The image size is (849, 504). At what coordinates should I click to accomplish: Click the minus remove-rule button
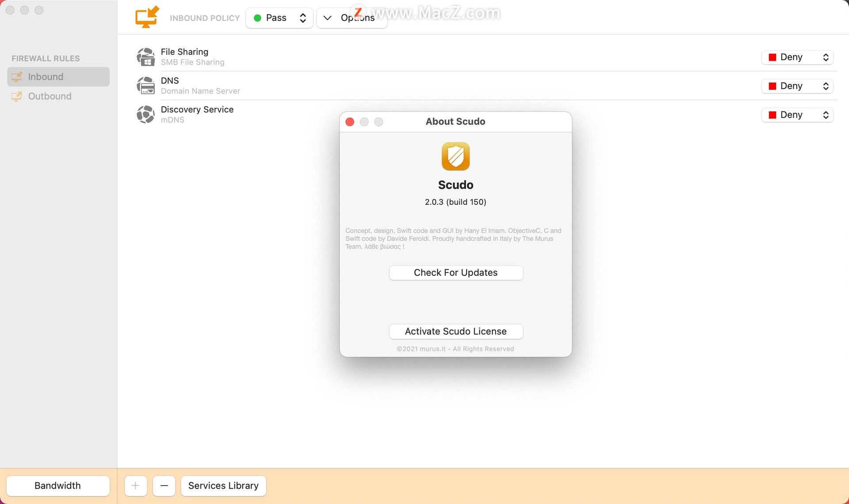tap(164, 485)
